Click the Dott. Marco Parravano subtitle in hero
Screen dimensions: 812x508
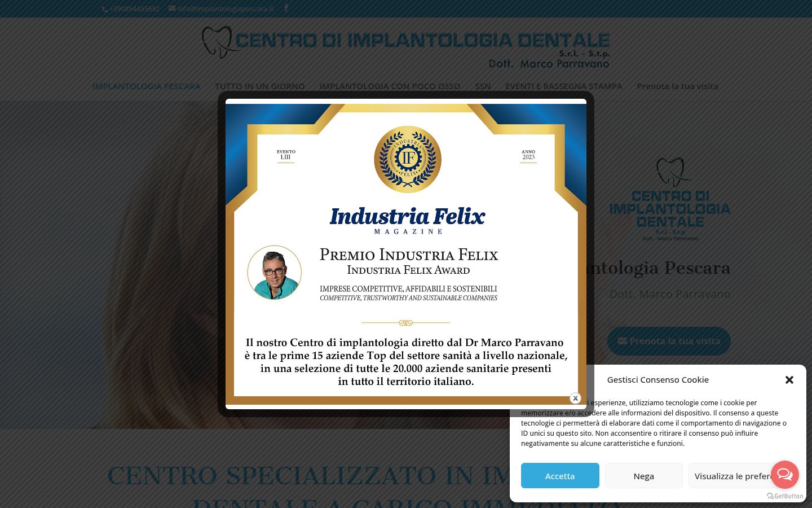click(x=670, y=294)
